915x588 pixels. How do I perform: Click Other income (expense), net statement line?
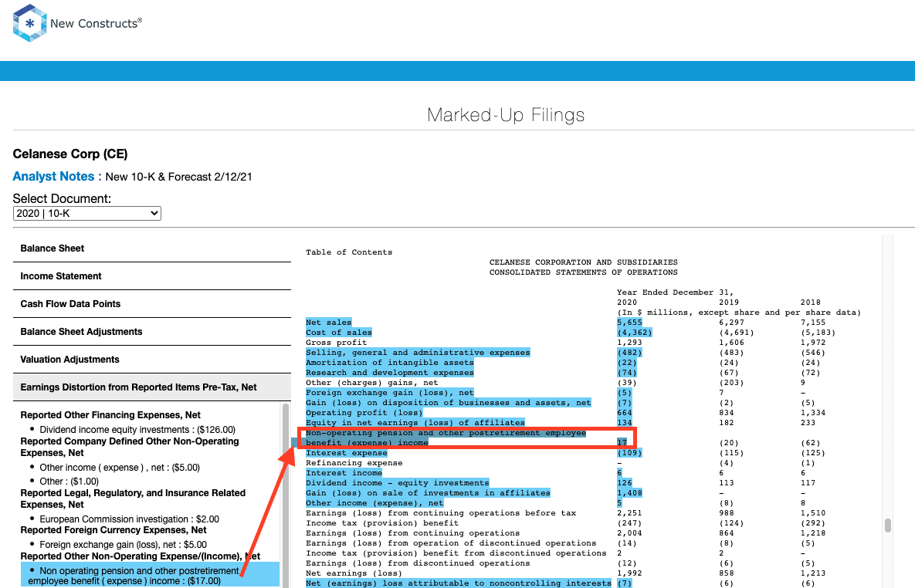(374, 503)
